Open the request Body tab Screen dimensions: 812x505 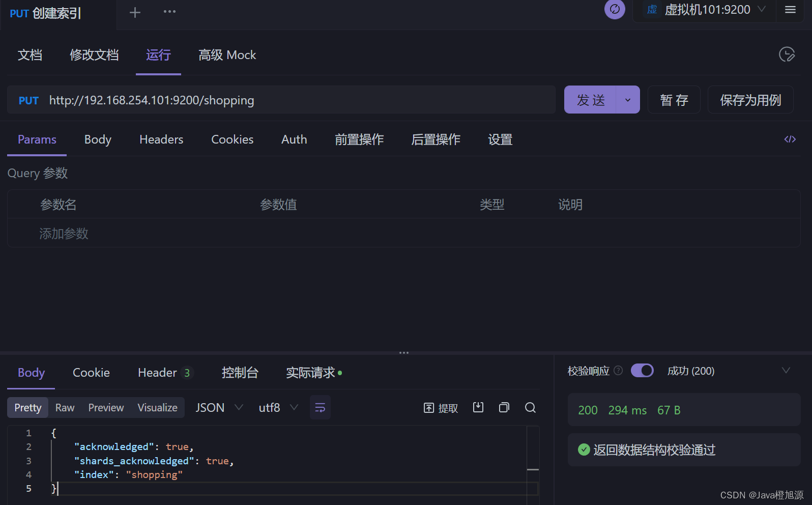point(98,139)
